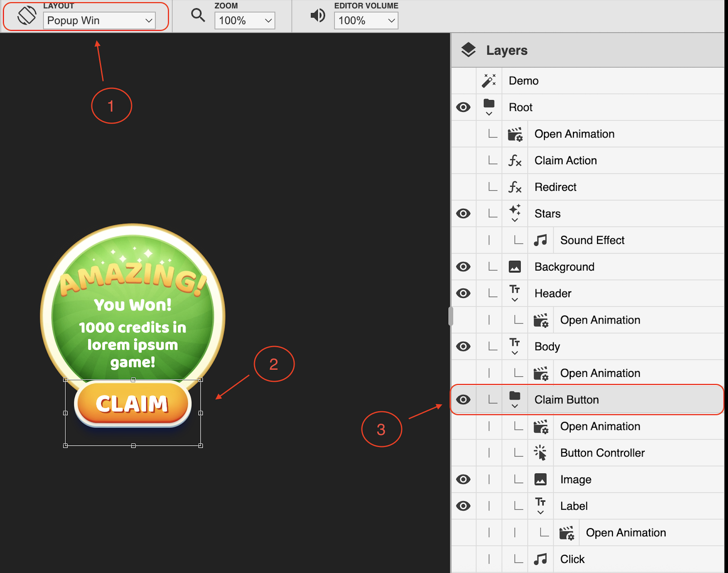Open the Layout dropdown Popup Win
The width and height of the screenshot is (728, 573).
pyautogui.click(x=99, y=20)
